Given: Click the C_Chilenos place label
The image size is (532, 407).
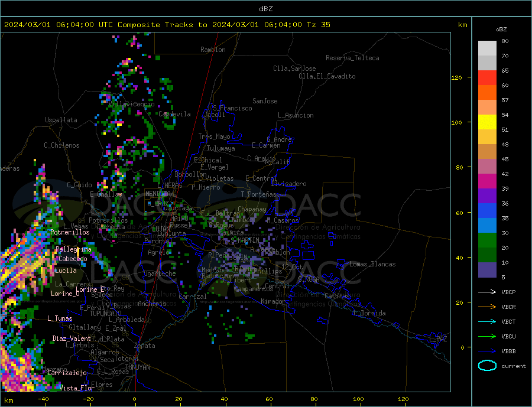Looking at the screenshot, I should (61, 145).
